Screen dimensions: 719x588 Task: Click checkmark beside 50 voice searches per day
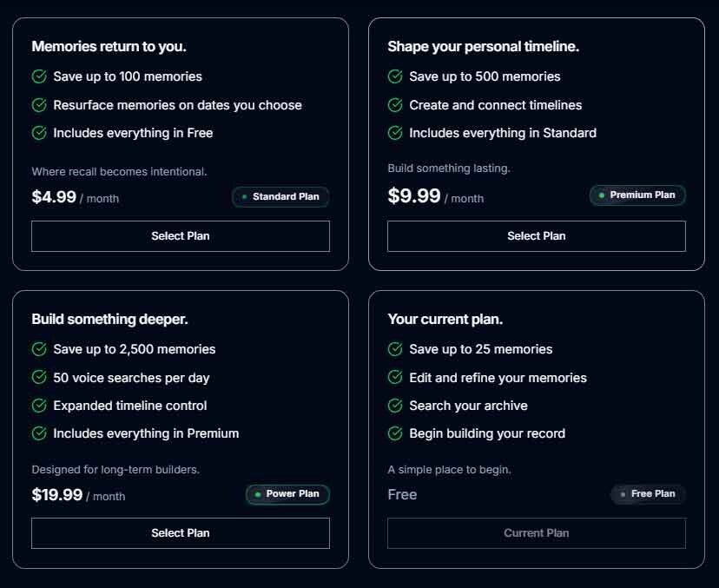39,378
